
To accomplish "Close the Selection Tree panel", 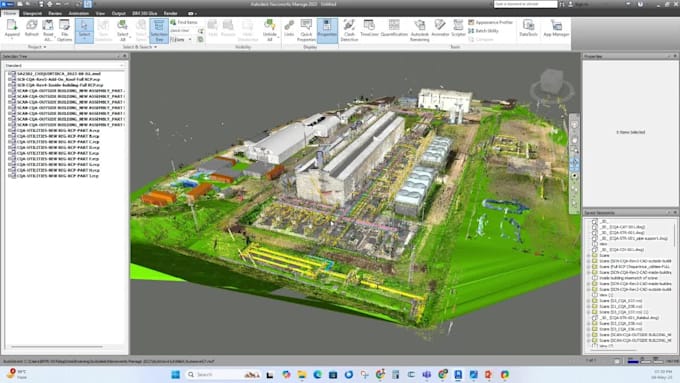I will [x=124, y=56].
